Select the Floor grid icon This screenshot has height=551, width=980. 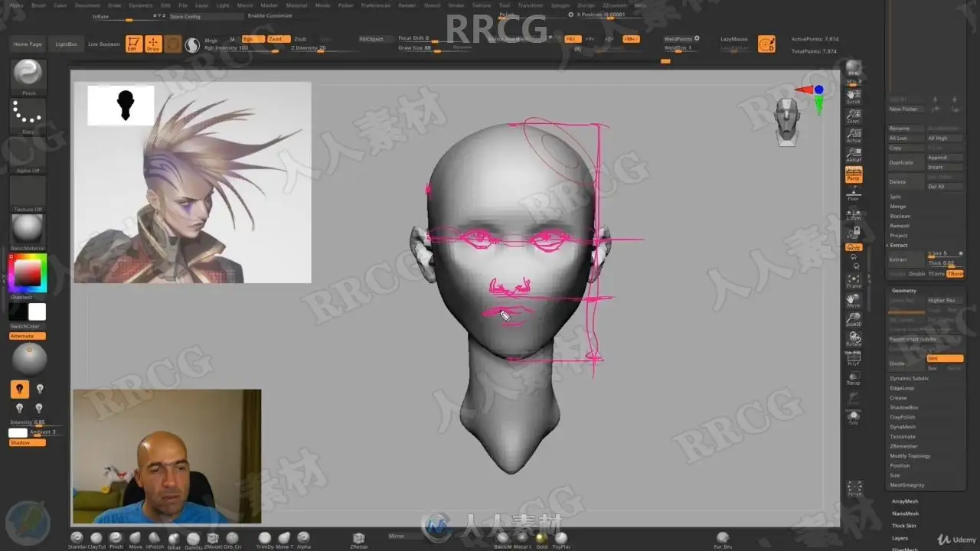click(x=853, y=194)
